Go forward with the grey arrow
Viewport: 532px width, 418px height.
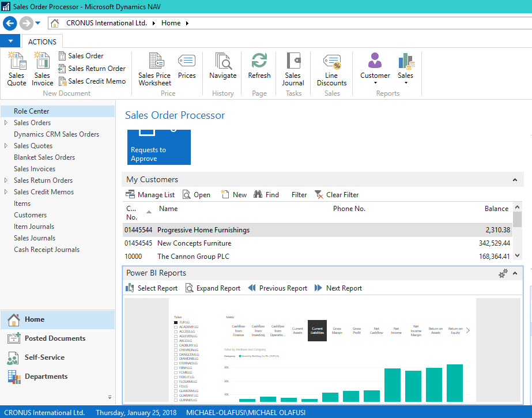pyautogui.click(x=26, y=23)
